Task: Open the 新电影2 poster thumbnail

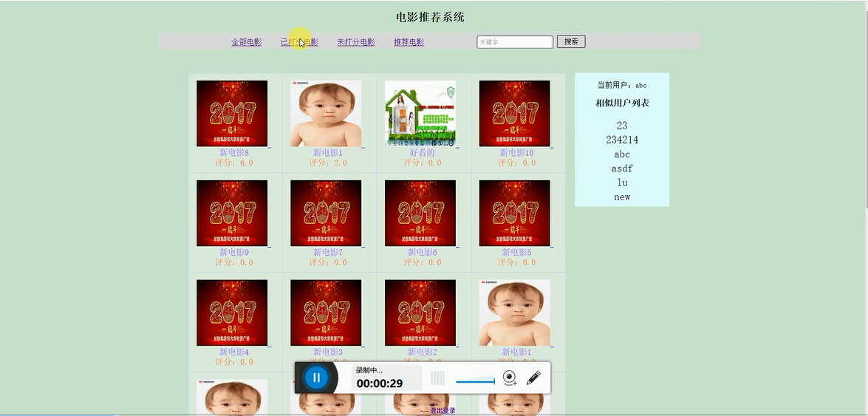Action: (x=420, y=313)
